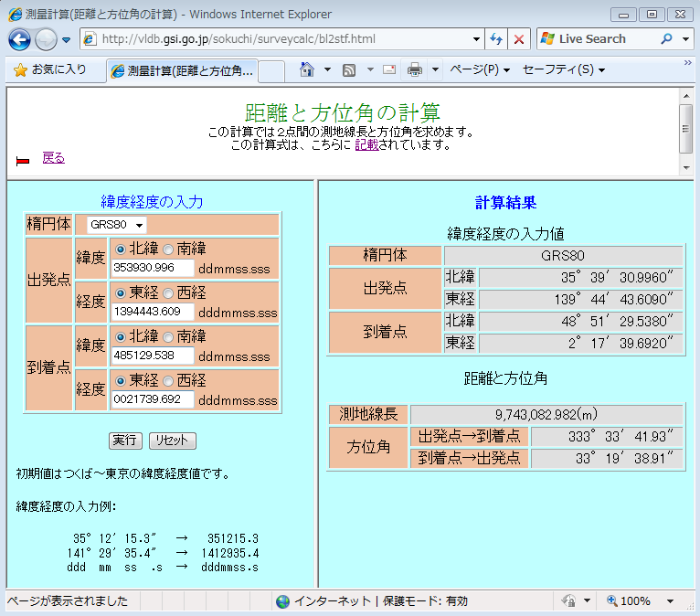
Task: Expand the Home button dropdown arrow
Action: 327,69
